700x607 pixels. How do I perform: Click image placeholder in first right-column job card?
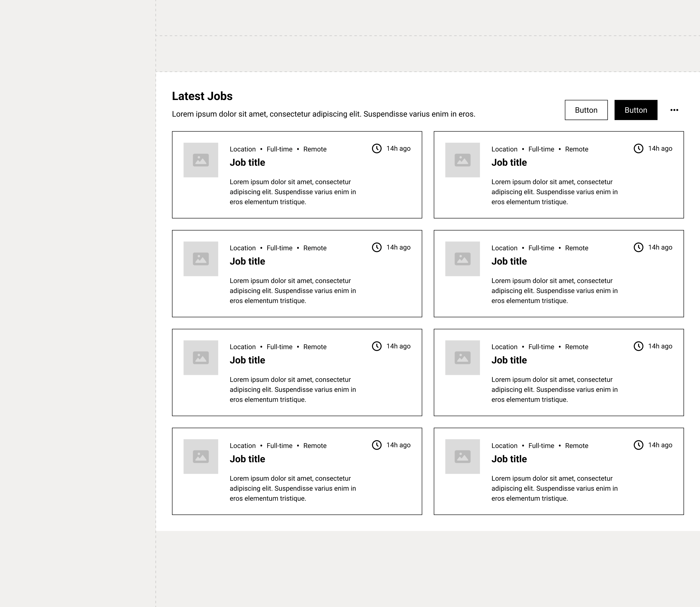click(462, 160)
